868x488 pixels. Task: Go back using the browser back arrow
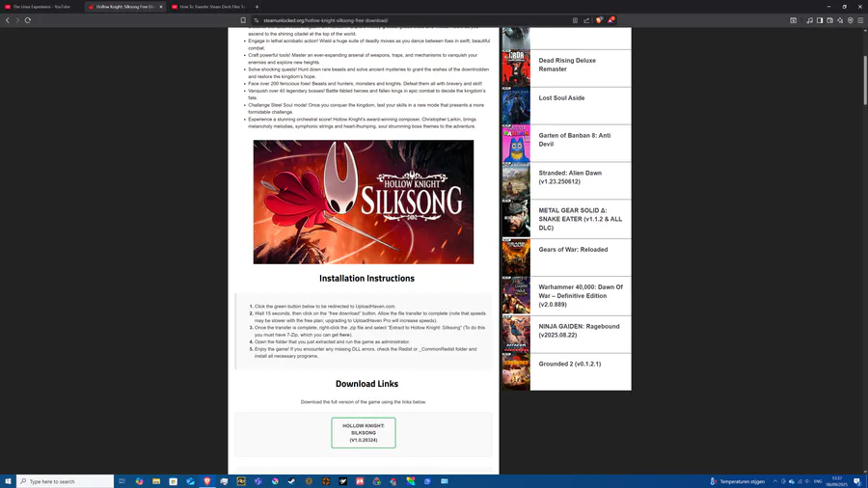coord(7,20)
